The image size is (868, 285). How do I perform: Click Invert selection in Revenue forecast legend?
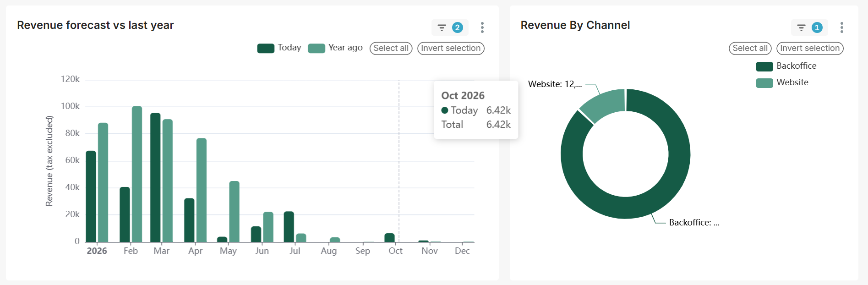pos(451,48)
